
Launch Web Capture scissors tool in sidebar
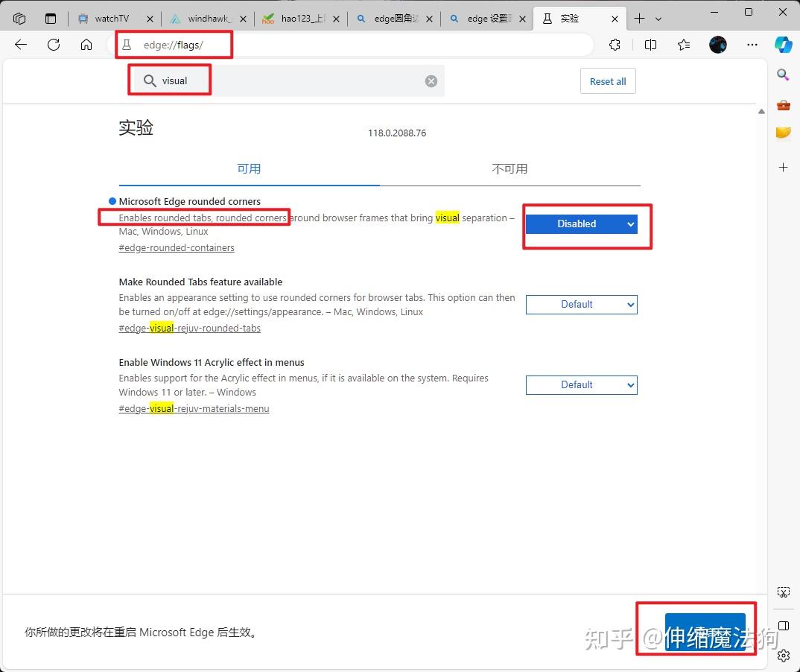pyautogui.click(x=783, y=592)
